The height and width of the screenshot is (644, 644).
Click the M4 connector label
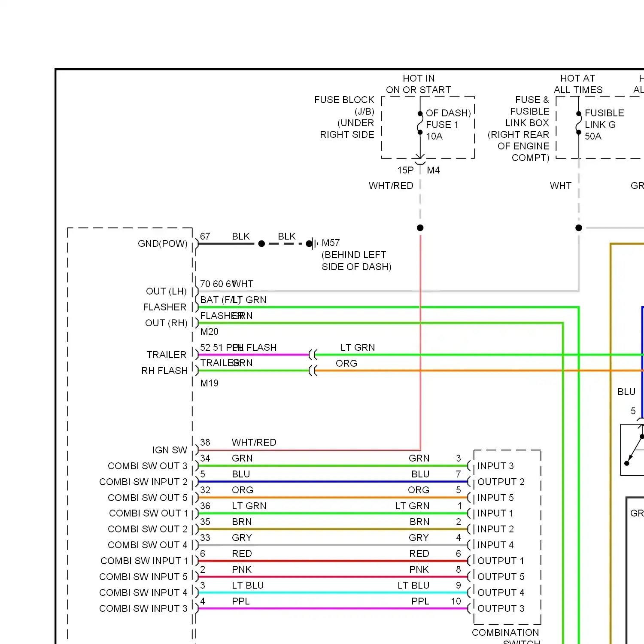pos(433,170)
